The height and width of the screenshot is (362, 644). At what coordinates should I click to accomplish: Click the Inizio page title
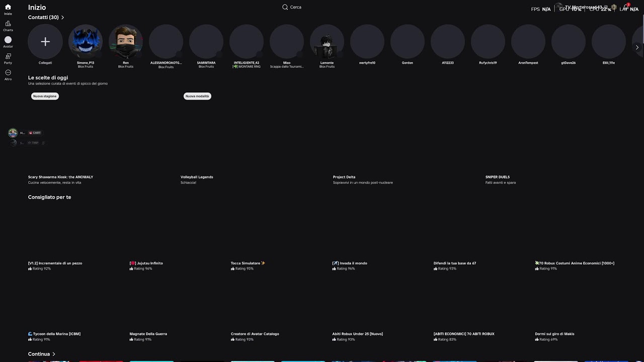click(37, 8)
